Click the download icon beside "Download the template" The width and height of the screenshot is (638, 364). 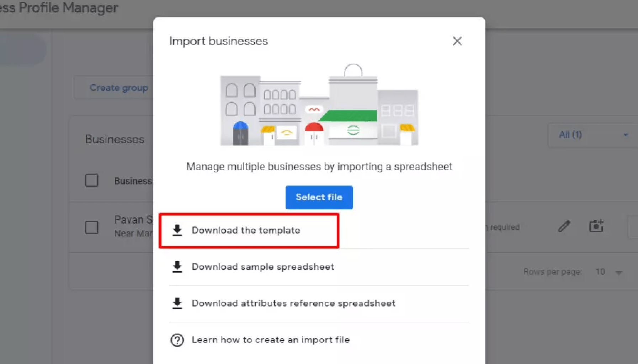[177, 230]
